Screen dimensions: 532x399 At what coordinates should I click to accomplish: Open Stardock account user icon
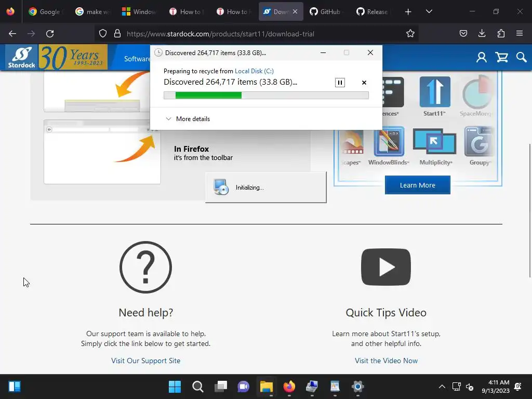[x=481, y=57]
